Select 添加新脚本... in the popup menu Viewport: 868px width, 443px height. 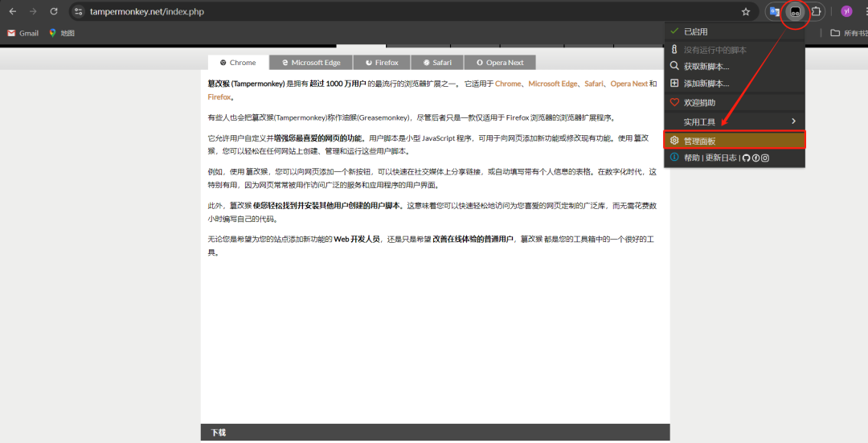tap(735, 83)
